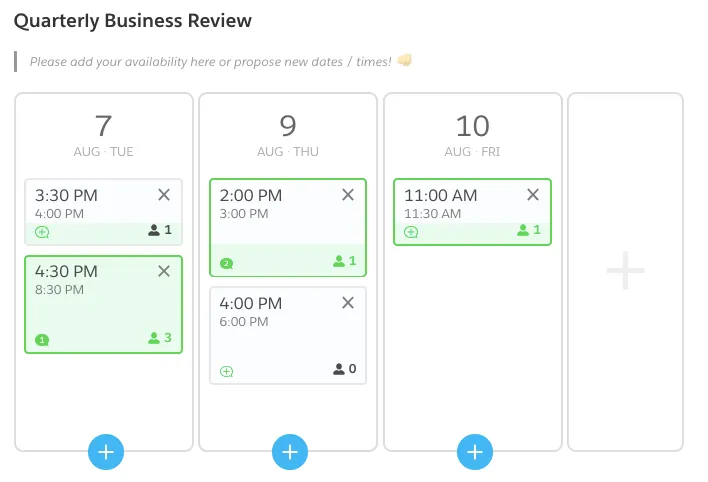This screenshot has height=482, width=708.
Task: View the 1 attendee of 3:30 PM slot
Action: tap(160, 230)
